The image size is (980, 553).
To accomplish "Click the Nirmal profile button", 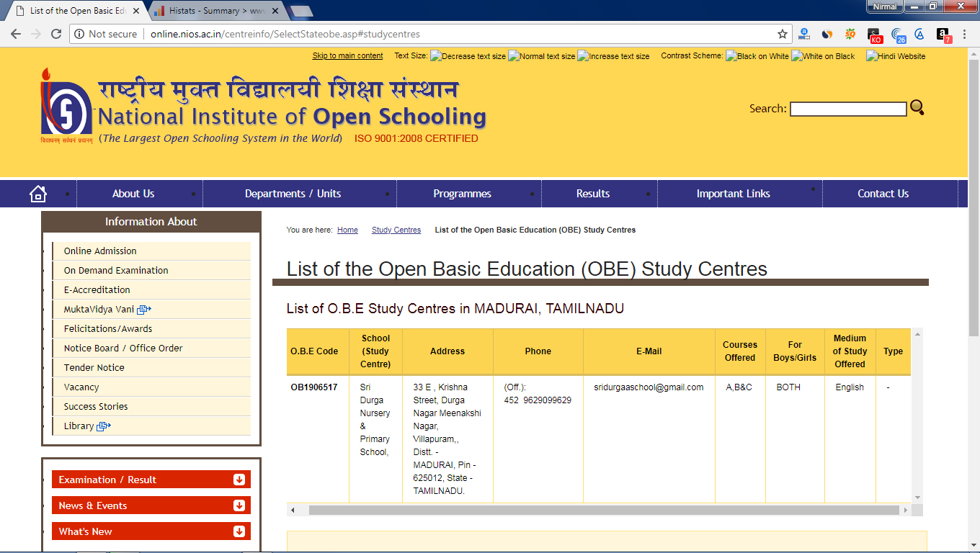I will click(x=884, y=6).
